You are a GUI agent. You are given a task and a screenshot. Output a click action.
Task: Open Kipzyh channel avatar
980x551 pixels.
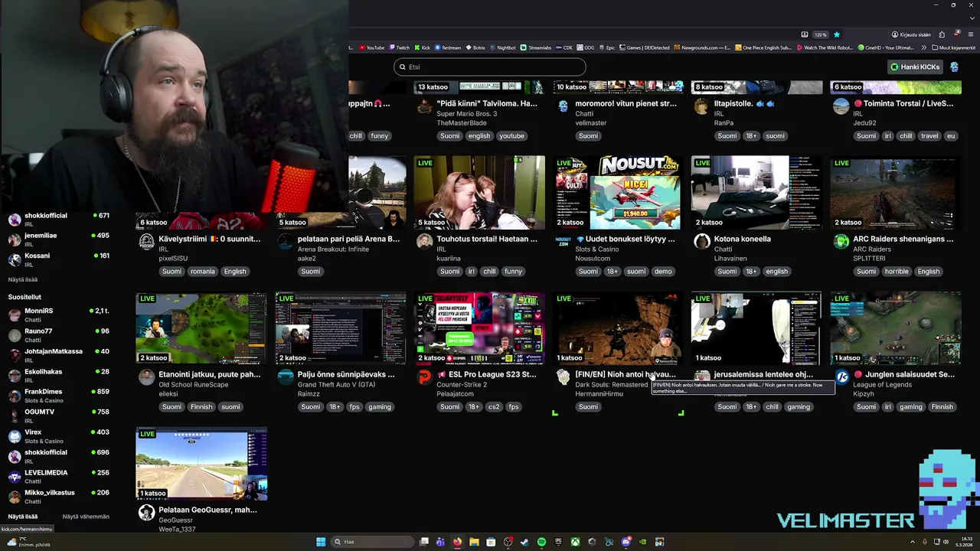click(x=841, y=377)
